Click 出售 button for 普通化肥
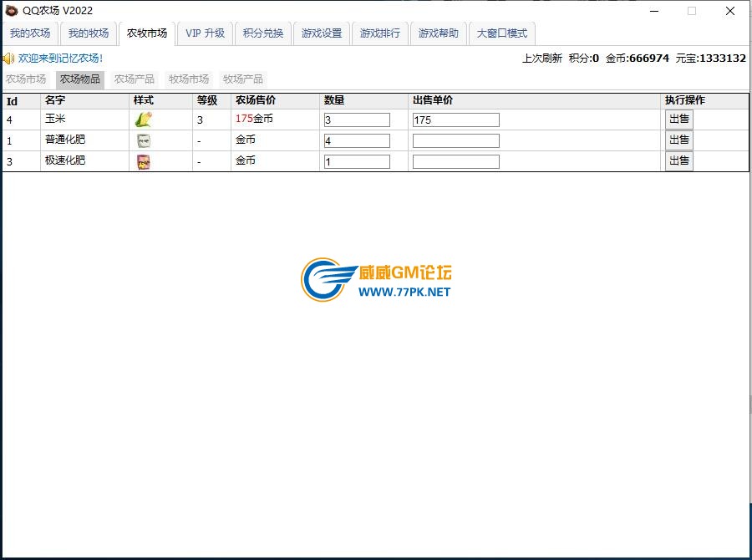Viewport: 752px width, 560px height. coord(679,140)
